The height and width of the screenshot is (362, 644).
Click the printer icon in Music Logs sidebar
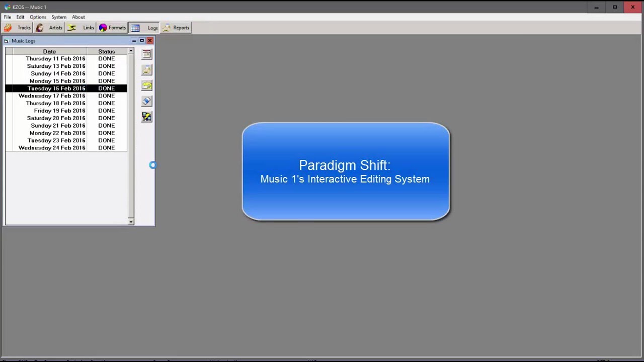(x=146, y=70)
